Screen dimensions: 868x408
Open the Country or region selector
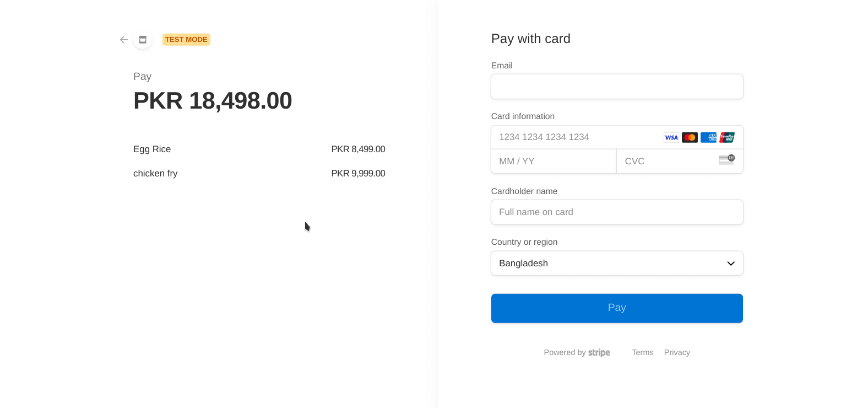[x=616, y=263]
